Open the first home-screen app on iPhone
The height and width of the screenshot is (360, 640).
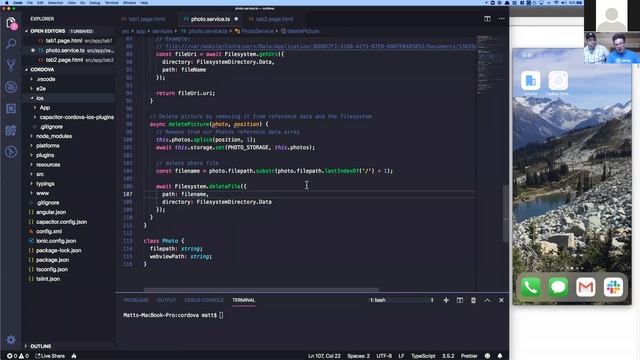point(531,80)
